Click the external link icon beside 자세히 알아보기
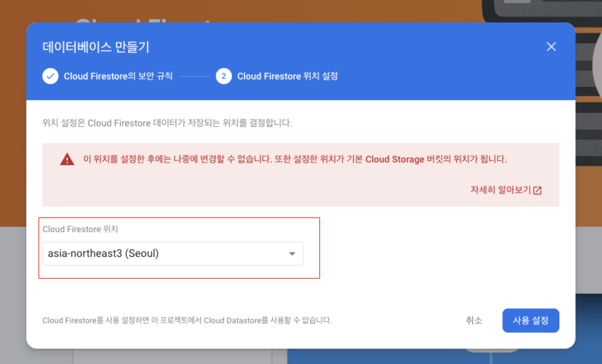The height and width of the screenshot is (364, 602). click(x=537, y=190)
